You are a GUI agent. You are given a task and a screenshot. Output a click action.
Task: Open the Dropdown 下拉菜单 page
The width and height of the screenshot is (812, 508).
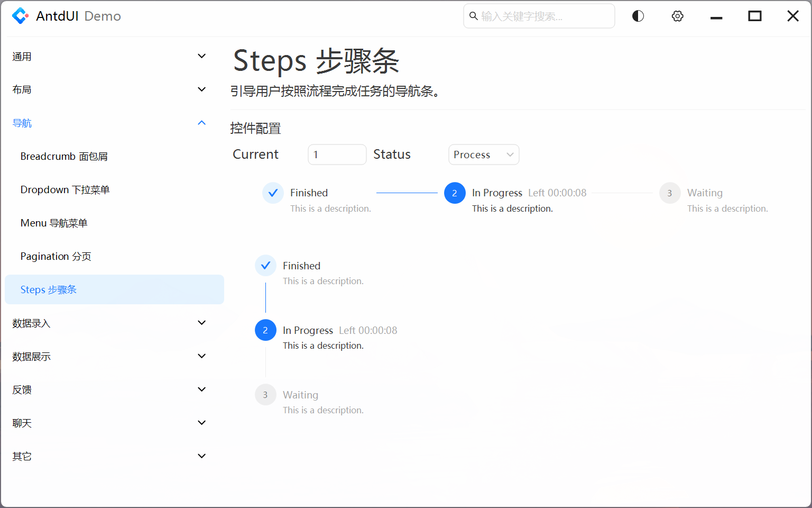64,189
